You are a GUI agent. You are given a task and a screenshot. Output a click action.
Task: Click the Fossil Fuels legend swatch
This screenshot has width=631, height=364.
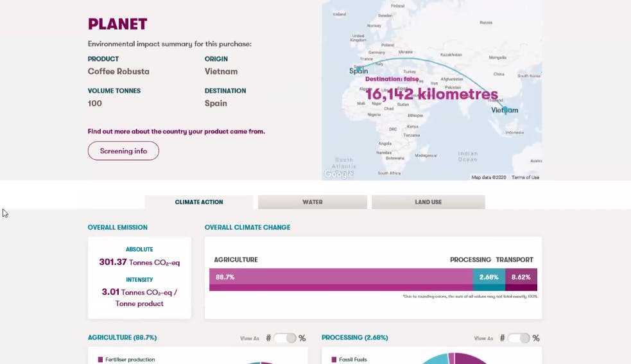coord(334,360)
